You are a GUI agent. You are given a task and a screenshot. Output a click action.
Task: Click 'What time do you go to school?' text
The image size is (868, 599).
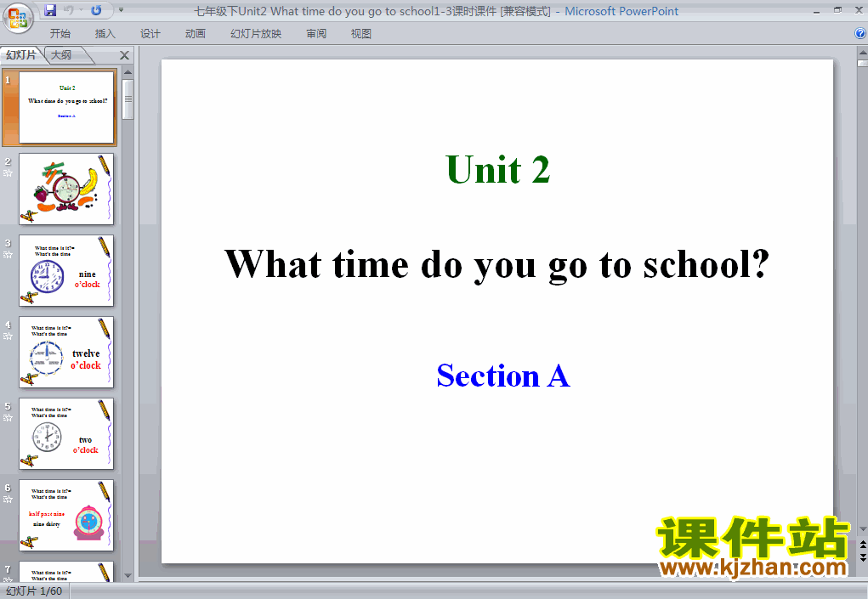pyautogui.click(x=496, y=265)
